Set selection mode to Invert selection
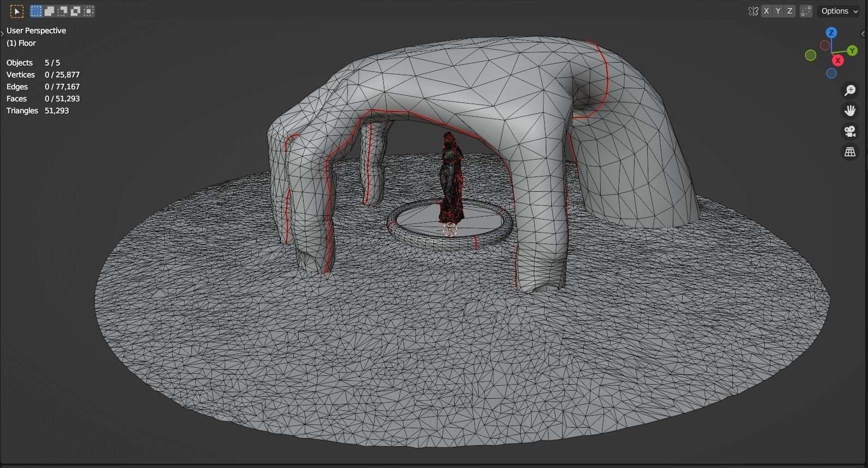Image resolution: width=868 pixels, height=468 pixels. [76, 11]
